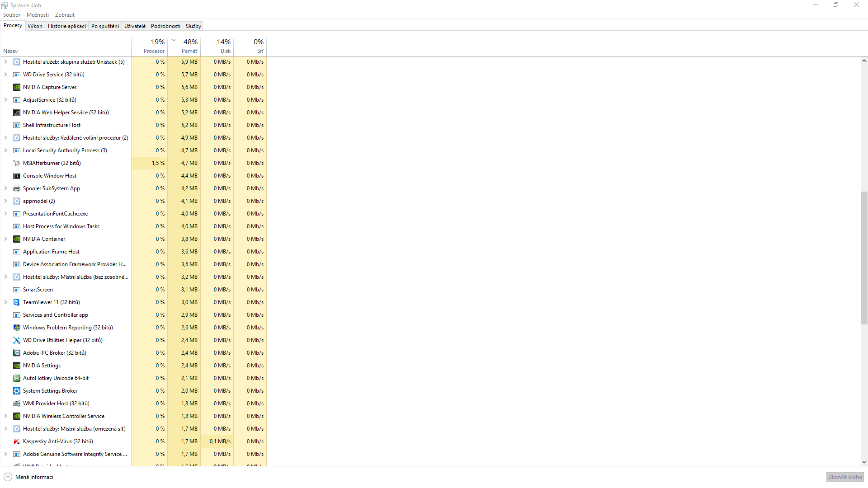Screen dimensions: 868x488
Task: Click the AutoHotkey Unicode 64-bit icon
Action: tap(17, 378)
